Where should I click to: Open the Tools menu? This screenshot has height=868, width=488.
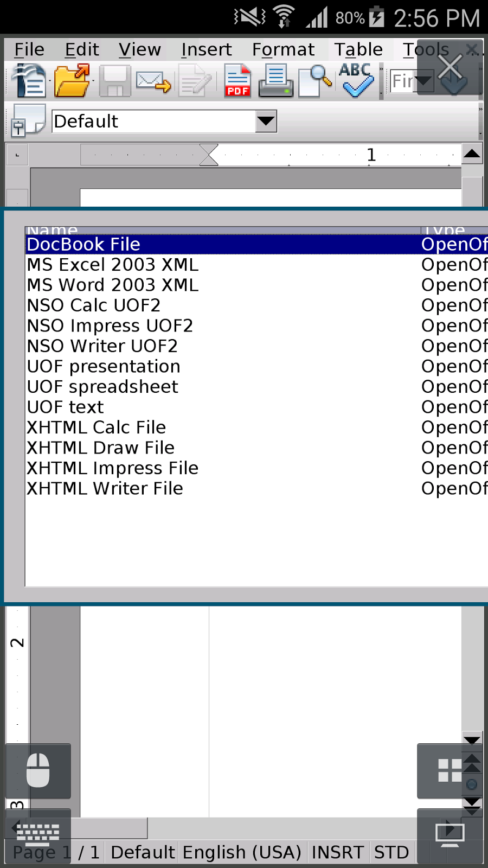point(426,49)
